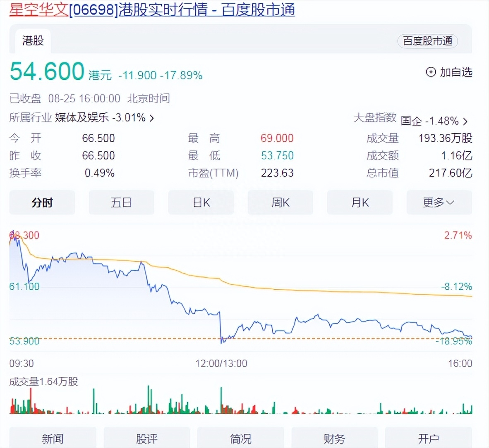Image resolution: width=489 pixels, height=448 pixels.
Task: Click the 最高 price value 69.000
Action: pos(277,138)
